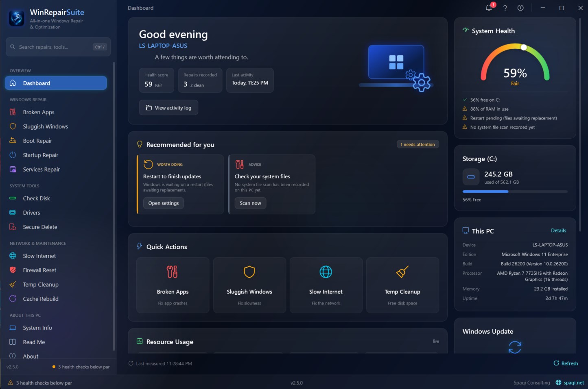Screen dimensions: 588x389
Task: Open Firewall Reset page
Action: 56,270
